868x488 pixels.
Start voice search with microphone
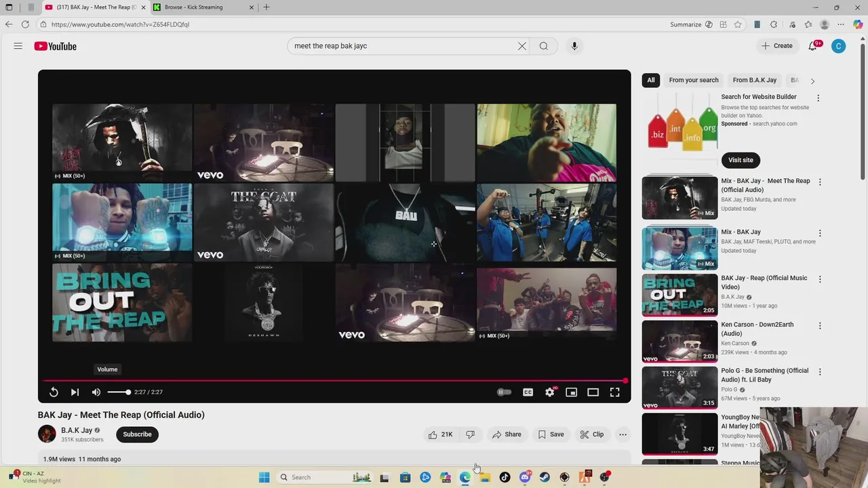[x=574, y=46]
